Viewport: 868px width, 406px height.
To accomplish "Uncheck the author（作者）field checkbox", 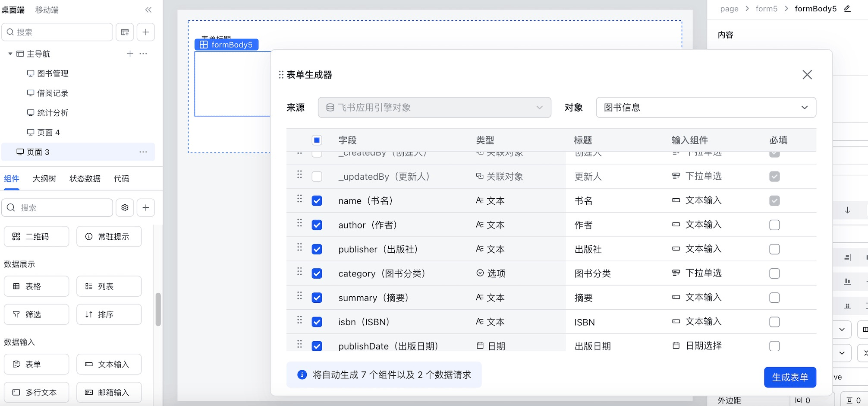I will (x=317, y=225).
